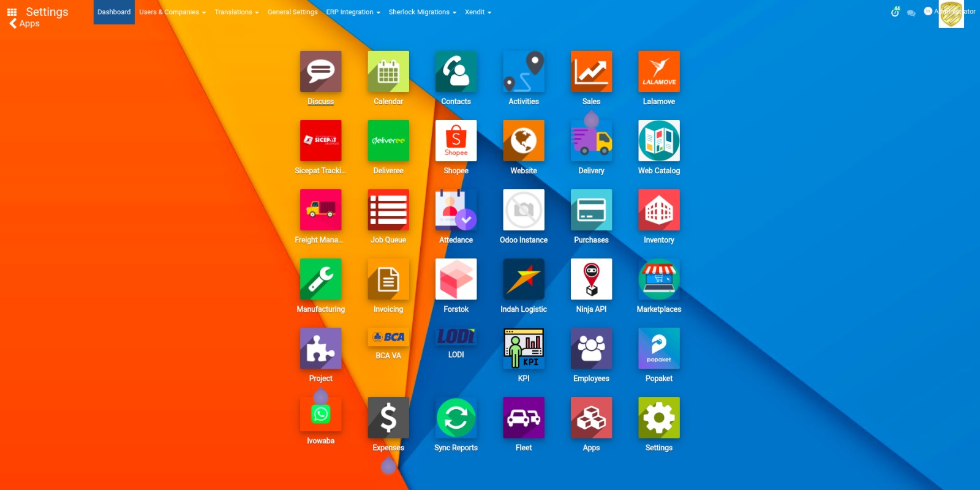The height and width of the screenshot is (490, 980).
Task: Launch the Purchases app tile
Action: click(x=591, y=210)
